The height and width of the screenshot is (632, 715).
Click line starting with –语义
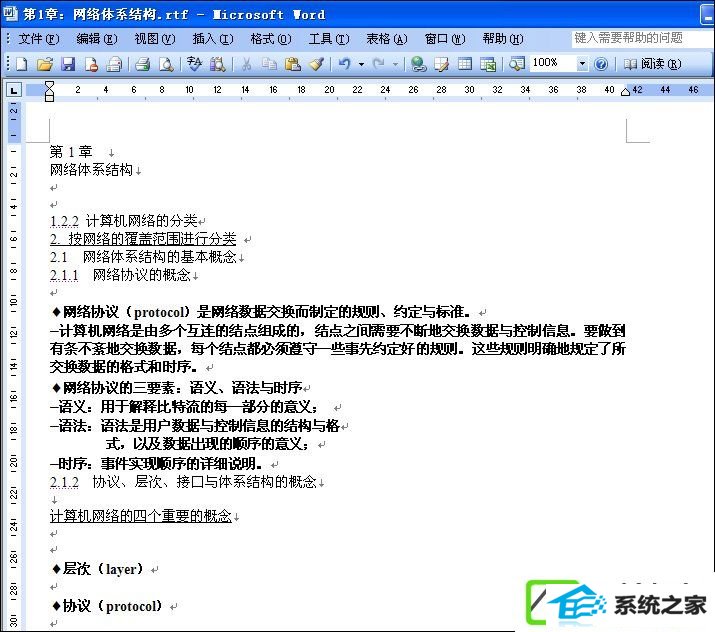[x=184, y=406]
